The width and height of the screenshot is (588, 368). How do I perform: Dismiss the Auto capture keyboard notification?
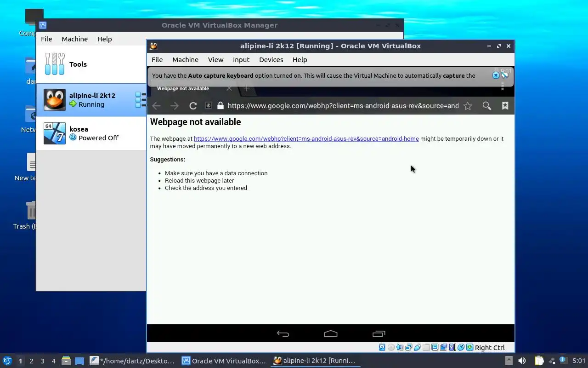point(496,75)
